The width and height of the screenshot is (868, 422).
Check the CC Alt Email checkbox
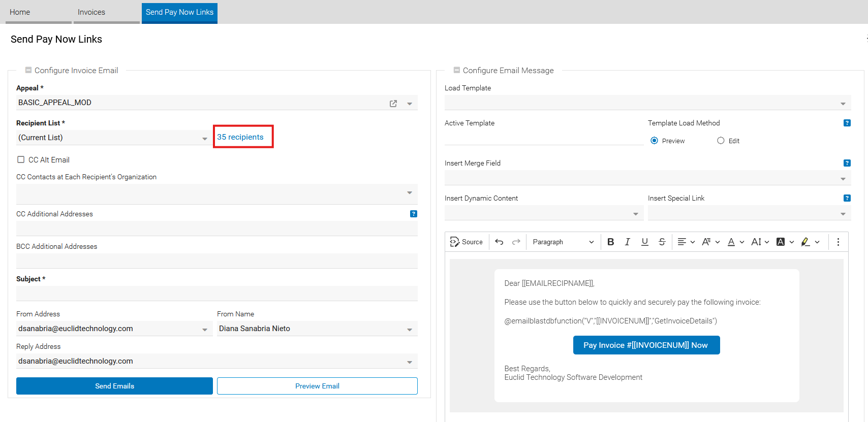point(21,159)
